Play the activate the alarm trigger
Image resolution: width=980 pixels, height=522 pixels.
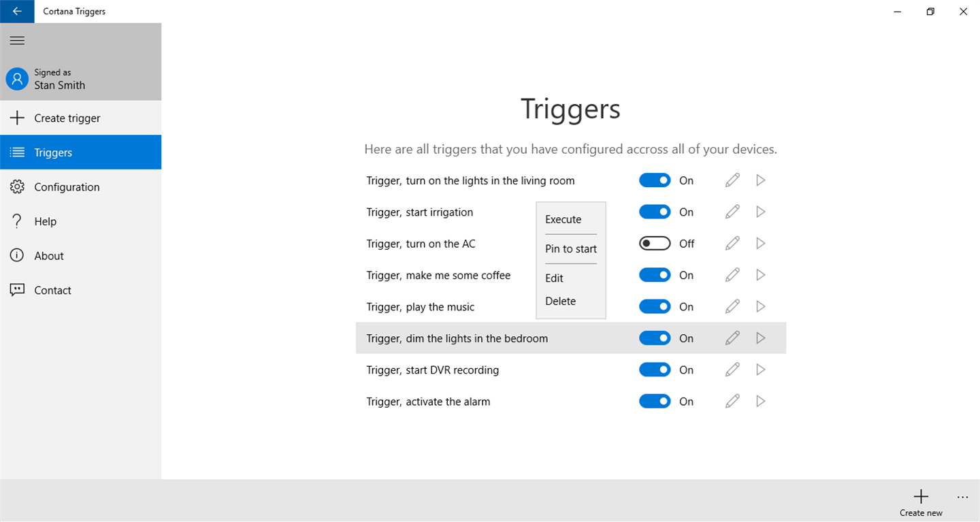click(761, 402)
